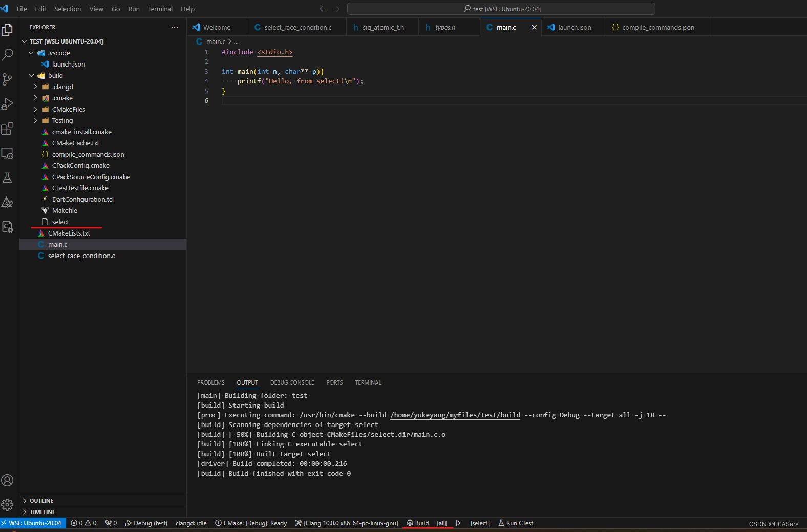The image size is (807, 532).
Task: Go back with the navigation arrow
Action: click(323, 9)
